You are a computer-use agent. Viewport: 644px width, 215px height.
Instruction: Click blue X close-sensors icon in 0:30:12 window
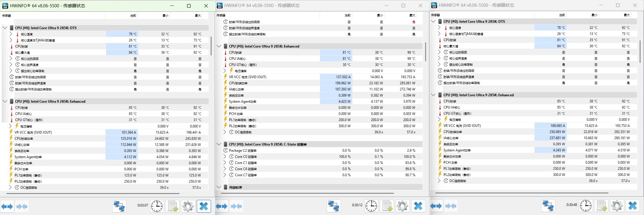(418, 206)
